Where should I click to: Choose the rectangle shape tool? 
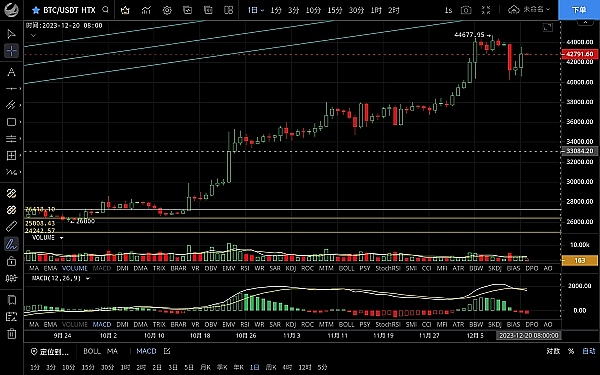tap(11, 122)
